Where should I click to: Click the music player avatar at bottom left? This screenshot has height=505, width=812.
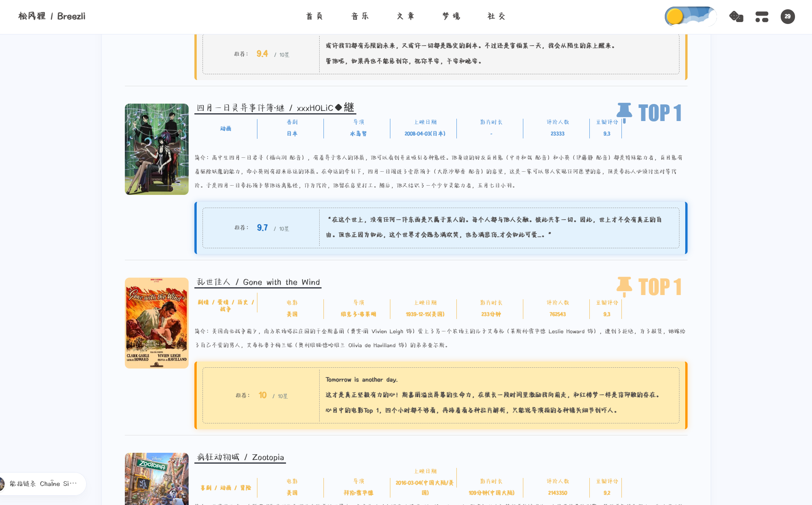[x=2, y=484]
